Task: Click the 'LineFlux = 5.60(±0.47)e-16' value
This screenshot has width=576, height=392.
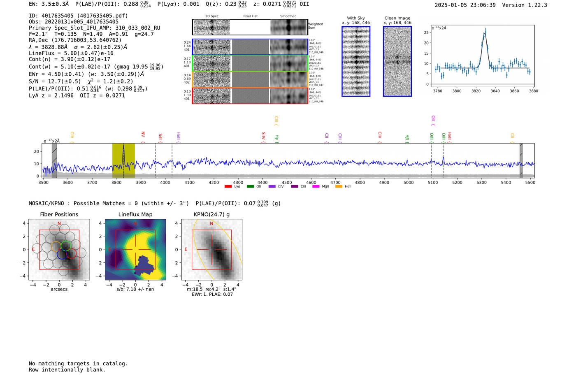Action: tap(71, 53)
